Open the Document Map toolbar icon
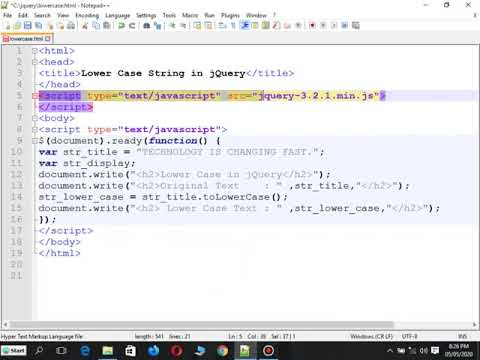 [x=266, y=26]
